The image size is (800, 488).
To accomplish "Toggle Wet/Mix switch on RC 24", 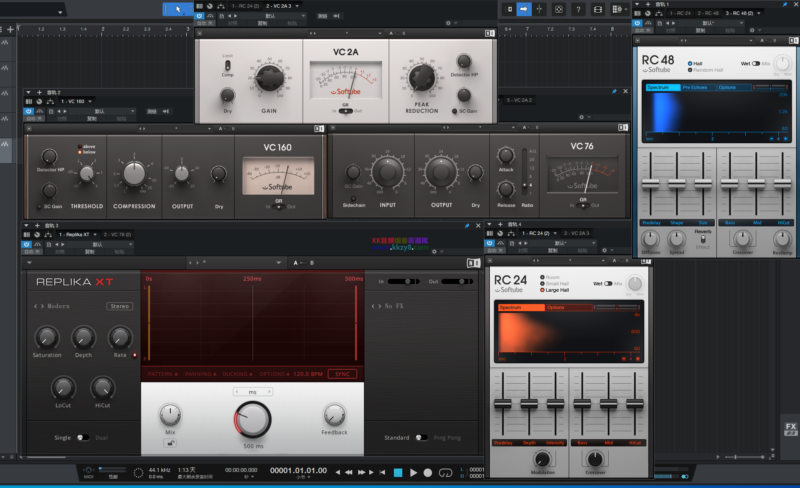I will (x=608, y=283).
